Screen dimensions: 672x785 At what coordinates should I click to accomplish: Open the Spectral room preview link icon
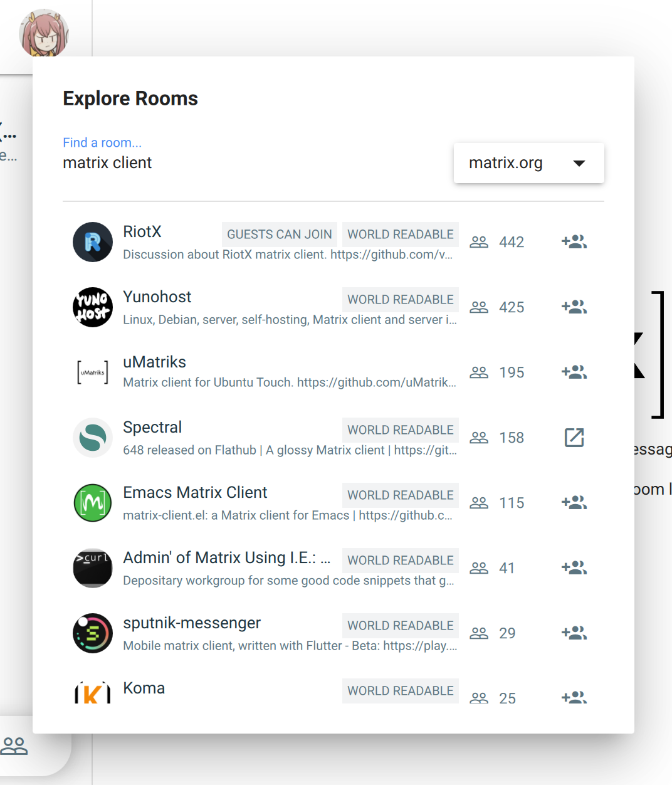pos(574,437)
